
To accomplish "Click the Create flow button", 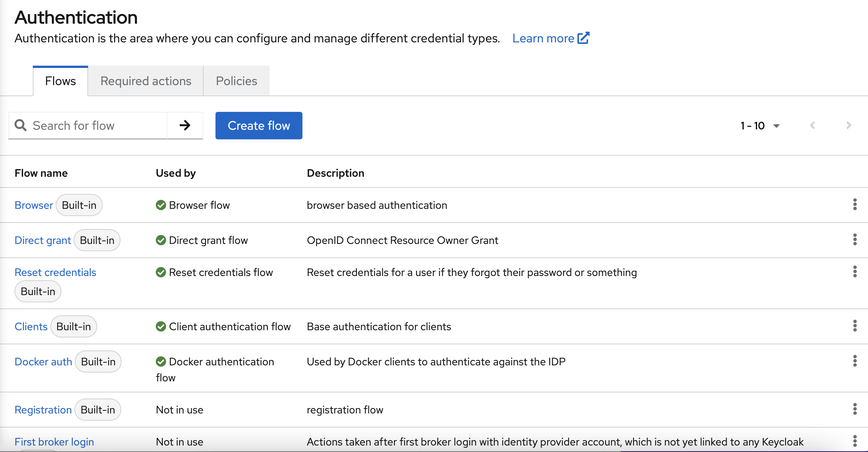I will tap(259, 125).
